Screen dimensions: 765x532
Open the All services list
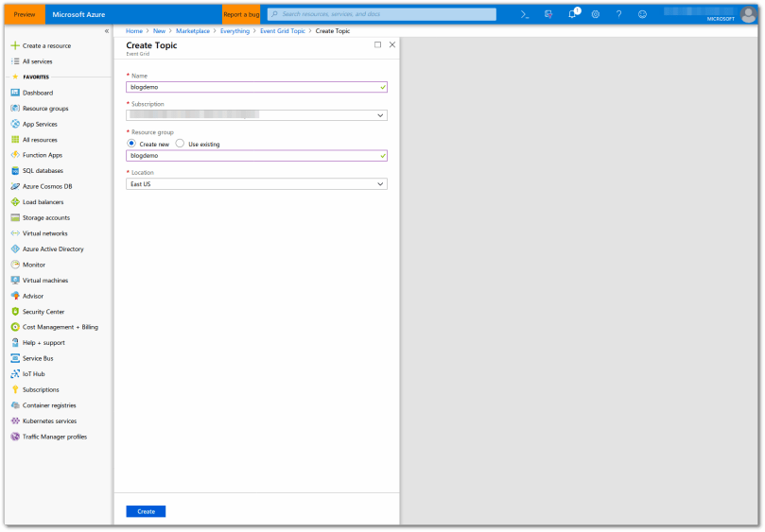37,61
